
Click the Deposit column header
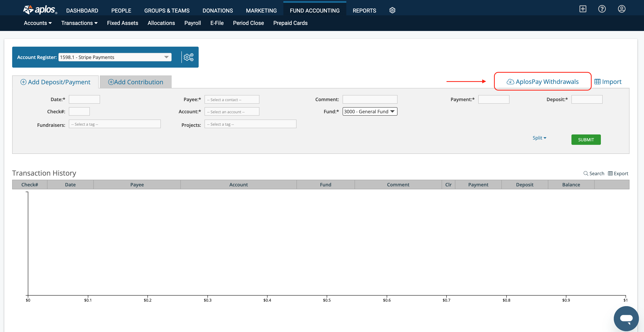point(525,185)
